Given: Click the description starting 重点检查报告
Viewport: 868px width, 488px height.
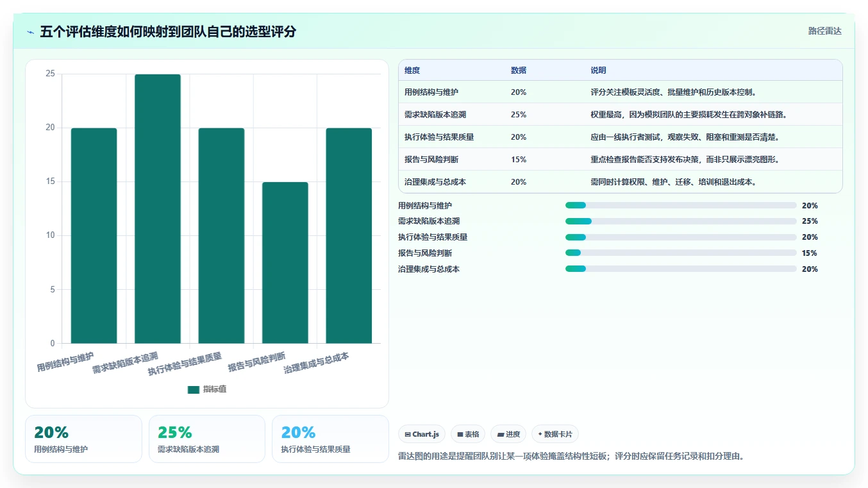Looking at the screenshot, I should point(685,160).
